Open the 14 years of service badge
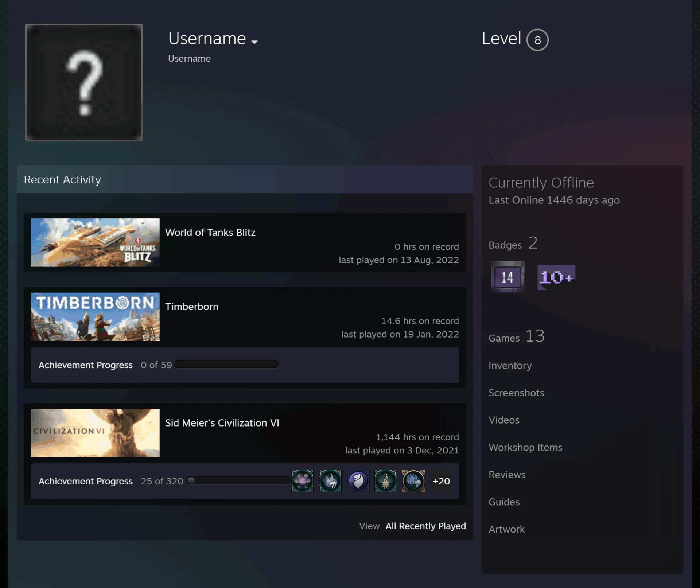700x588 pixels. (507, 277)
